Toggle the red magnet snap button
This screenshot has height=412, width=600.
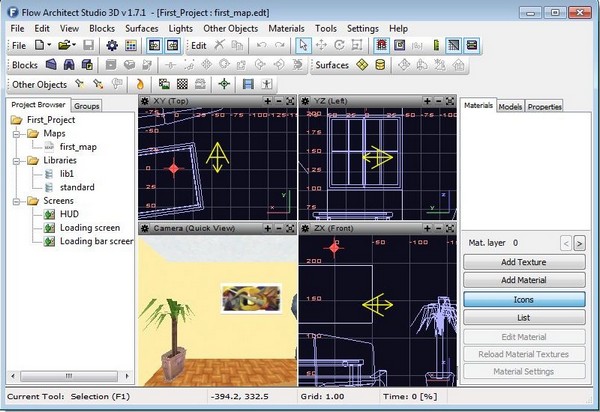click(x=381, y=45)
